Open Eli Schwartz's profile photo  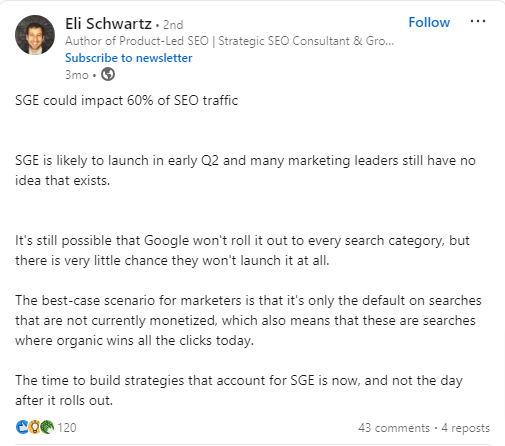click(x=35, y=35)
